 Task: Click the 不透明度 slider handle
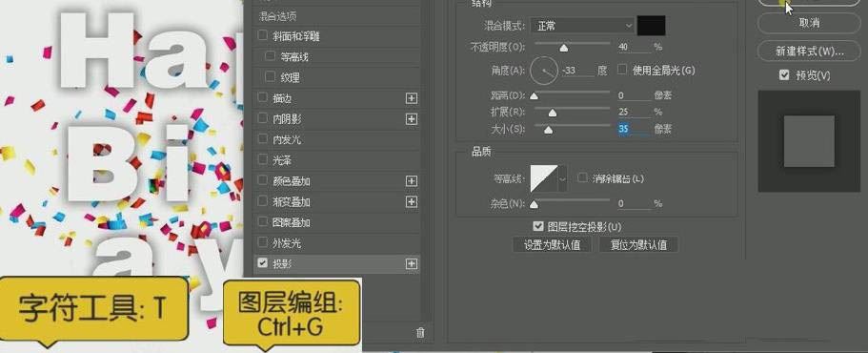[563, 49]
